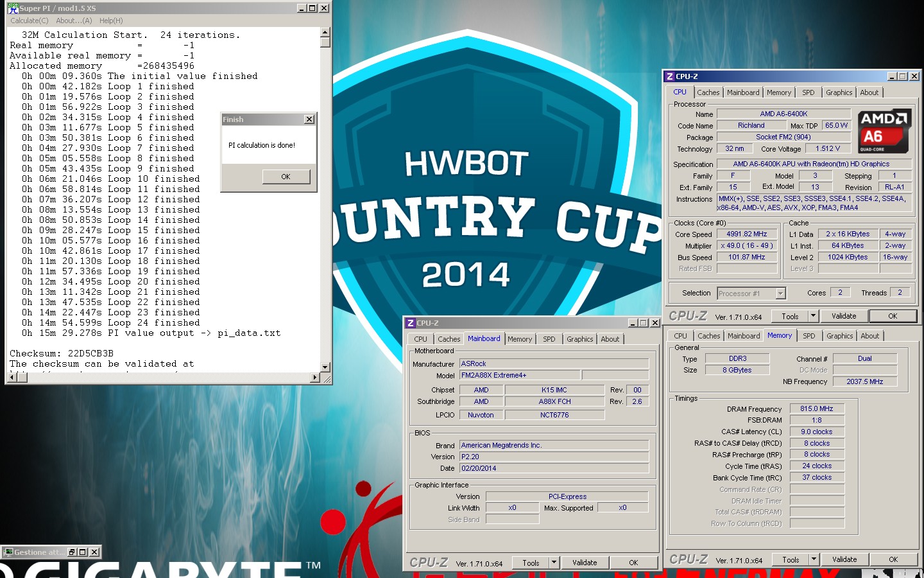Select Memory tab in Mainboard CPU-Z window
Viewport: 924px width, 578px height.
(x=520, y=339)
